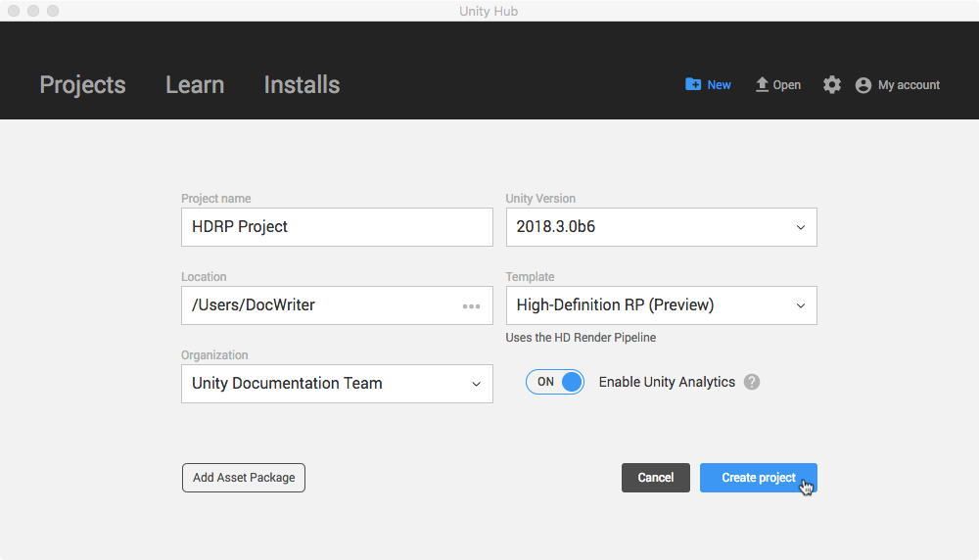Click the help icon beside Enable Unity Analytics
Viewport: 979px width, 560px height.
(x=752, y=382)
